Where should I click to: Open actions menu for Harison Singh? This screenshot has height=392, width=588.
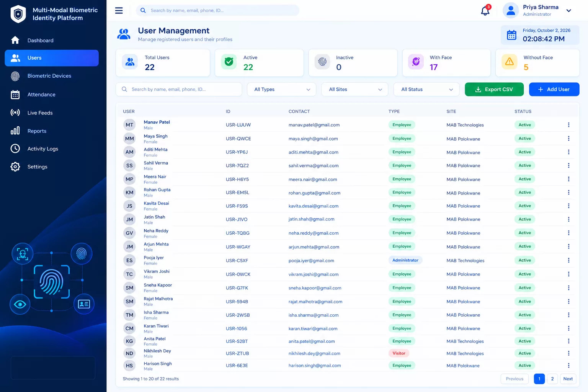tap(568, 366)
